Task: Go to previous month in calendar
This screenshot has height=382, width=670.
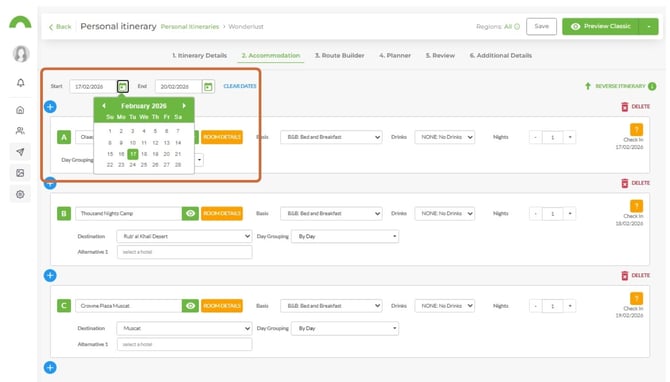Action: [x=104, y=106]
